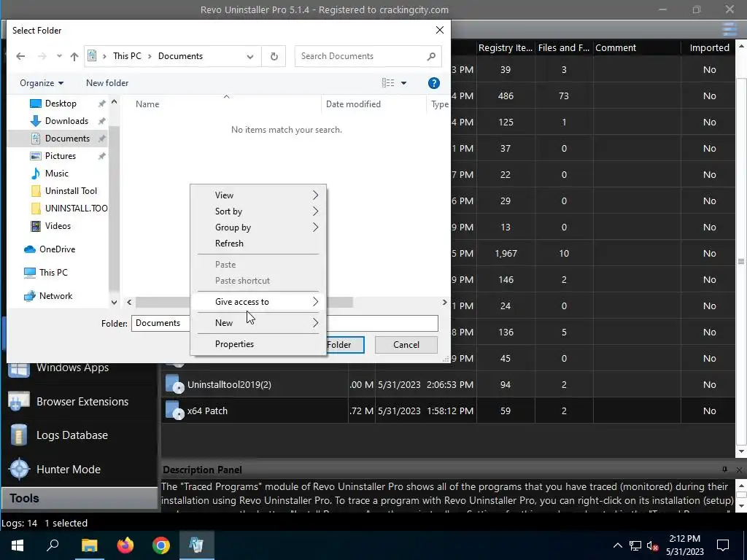Expand the Group by submenu

[258, 227]
